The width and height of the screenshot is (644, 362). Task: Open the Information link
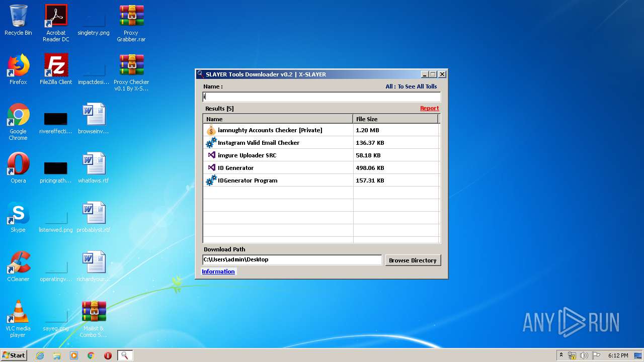(x=218, y=271)
